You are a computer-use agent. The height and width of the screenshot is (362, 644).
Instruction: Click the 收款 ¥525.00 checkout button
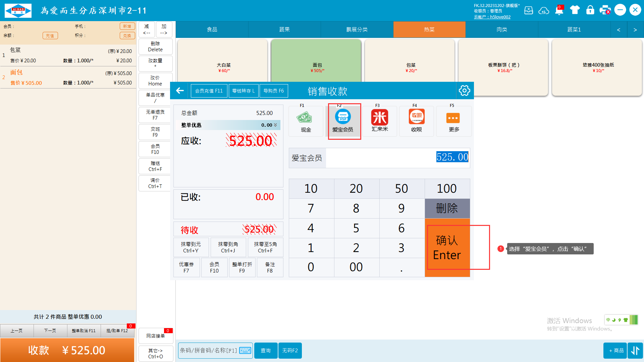67,350
